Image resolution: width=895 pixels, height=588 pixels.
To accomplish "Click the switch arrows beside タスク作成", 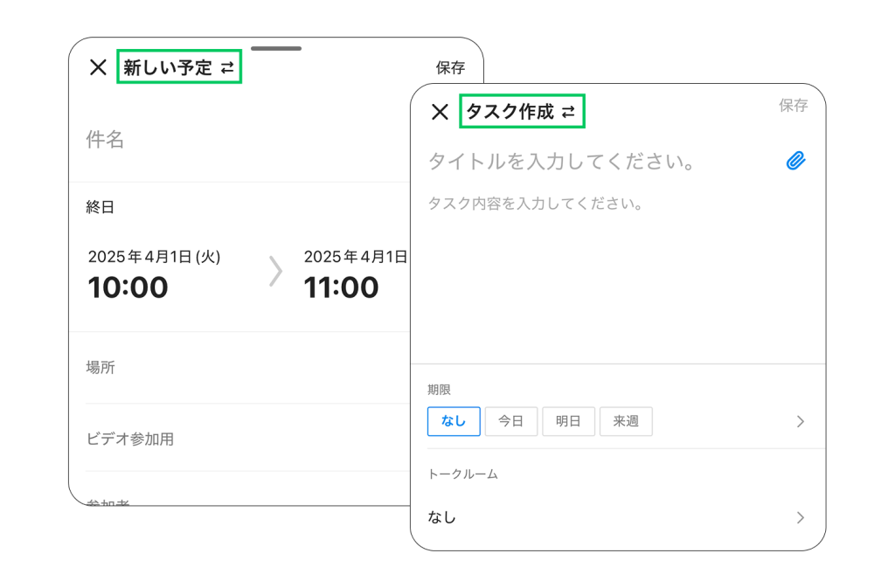I will point(569,112).
